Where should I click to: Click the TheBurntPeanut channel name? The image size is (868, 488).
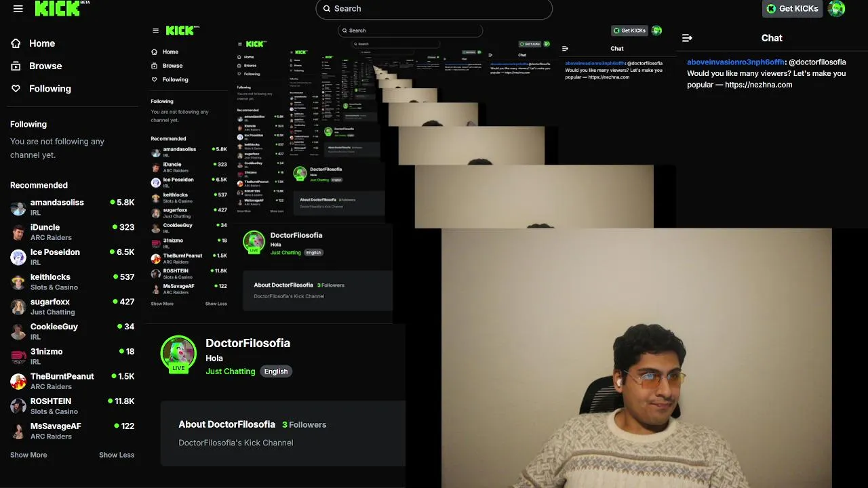(62, 376)
